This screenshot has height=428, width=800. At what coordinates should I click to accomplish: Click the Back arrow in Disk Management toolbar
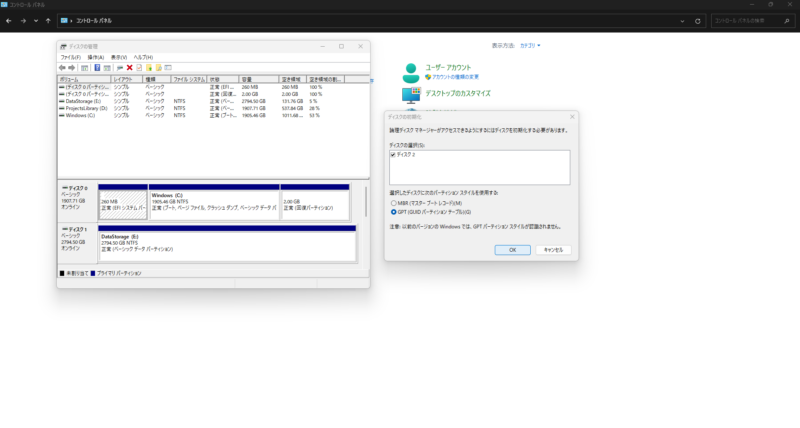point(63,68)
